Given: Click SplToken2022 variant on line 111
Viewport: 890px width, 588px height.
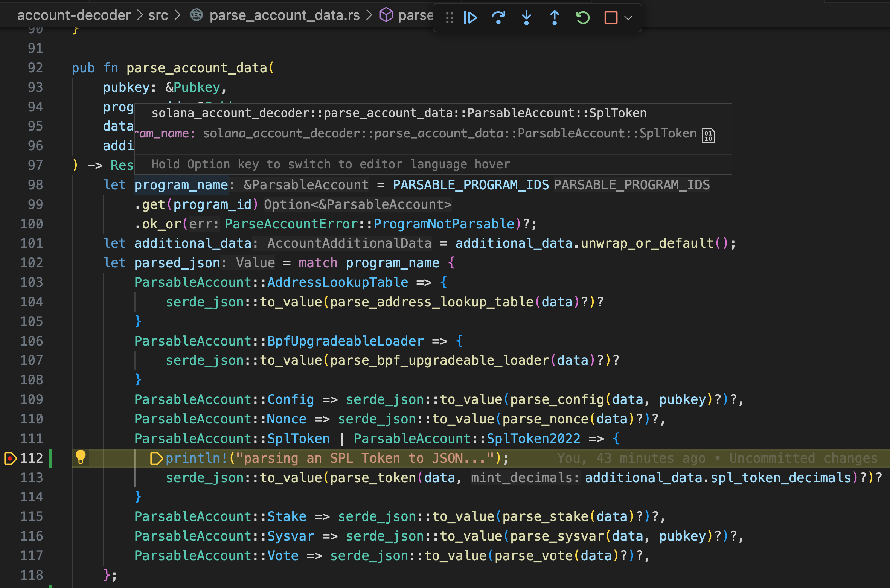Looking at the screenshot, I should coord(533,439).
